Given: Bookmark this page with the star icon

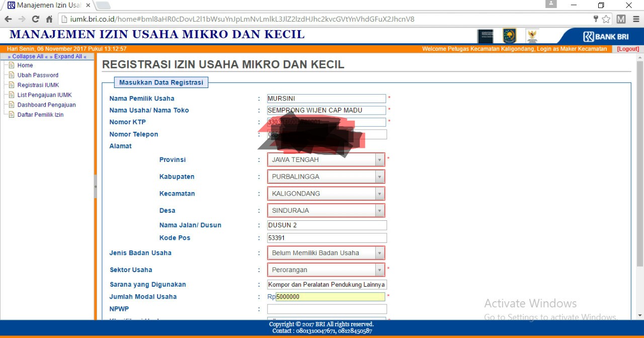Looking at the screenshot, I should coord(606,19).
